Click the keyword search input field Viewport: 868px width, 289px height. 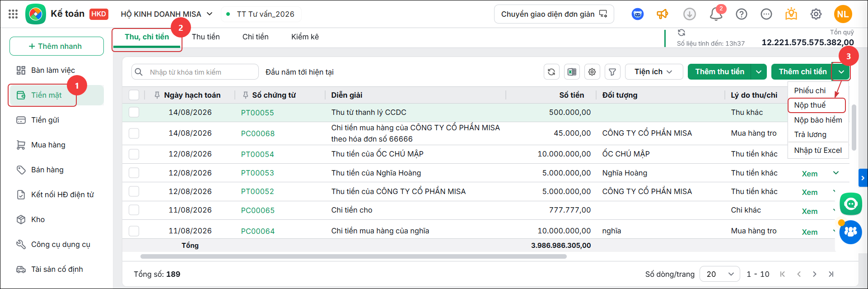click(x=195, y=72)
